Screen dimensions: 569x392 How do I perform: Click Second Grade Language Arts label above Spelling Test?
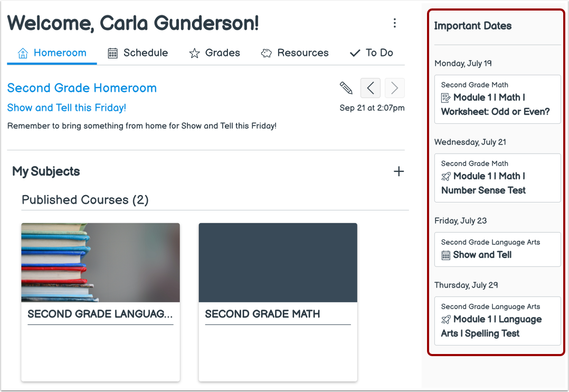[491, 307]
